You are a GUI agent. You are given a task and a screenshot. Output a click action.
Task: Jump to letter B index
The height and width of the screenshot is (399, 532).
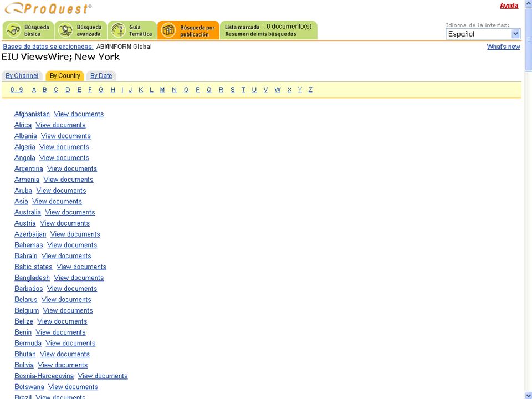click(x=44, y=90)
